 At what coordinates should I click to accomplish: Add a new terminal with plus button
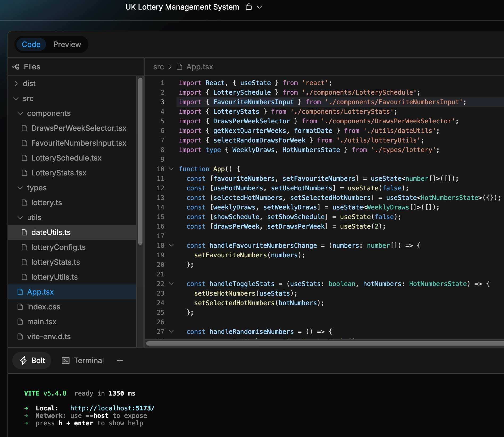pos(120,360)
